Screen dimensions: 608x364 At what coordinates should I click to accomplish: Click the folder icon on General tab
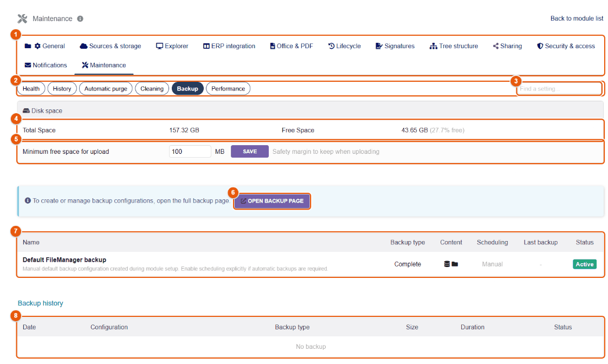tap(28, 46)
